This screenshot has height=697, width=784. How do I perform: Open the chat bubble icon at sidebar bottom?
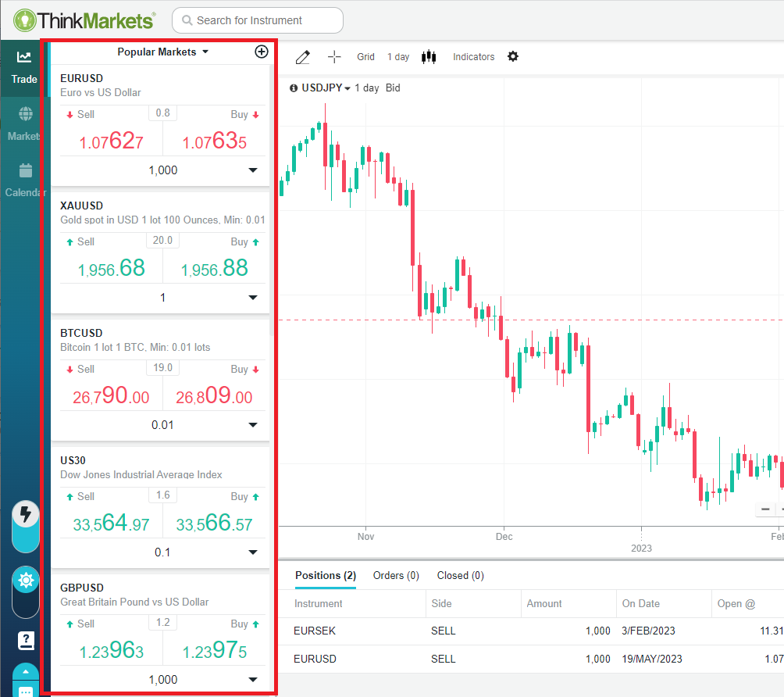coord(26,691)
